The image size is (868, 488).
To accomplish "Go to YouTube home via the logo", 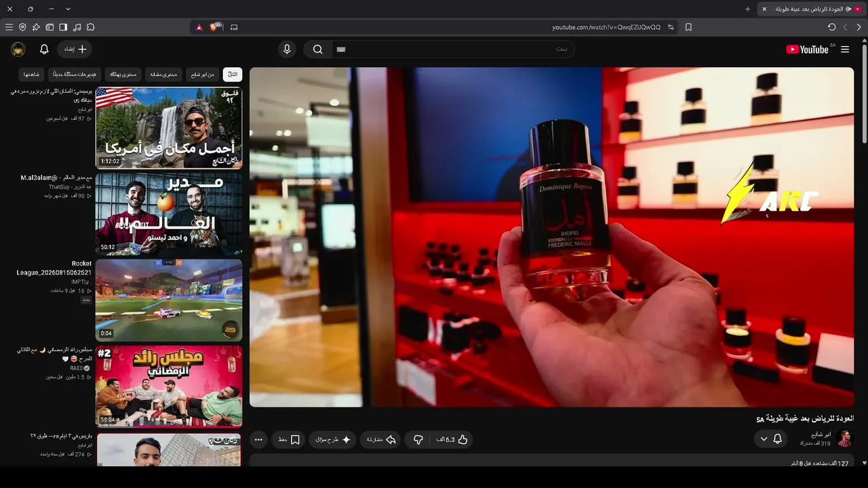I will [808, 49].
